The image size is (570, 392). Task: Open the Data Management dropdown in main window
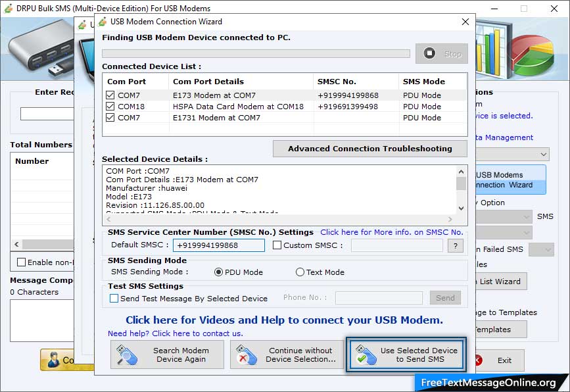512,154
